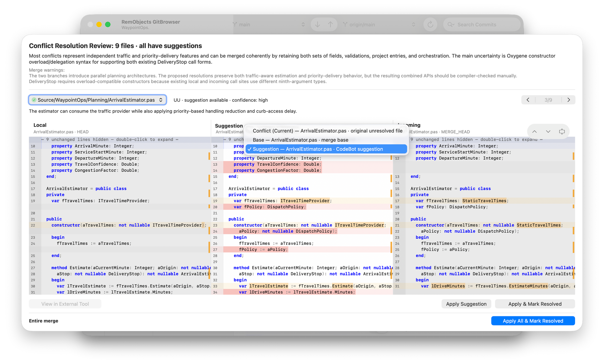Click the expand-context icon beside the chevrons
Image resolution: width=604 pixels, height=364 pixels.
(x=562, y=132)
